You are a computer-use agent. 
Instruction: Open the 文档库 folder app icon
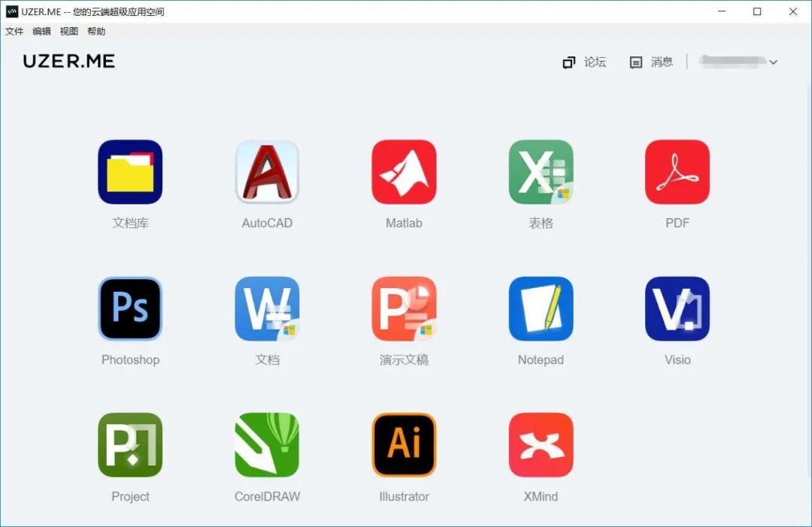coord(130,172)
